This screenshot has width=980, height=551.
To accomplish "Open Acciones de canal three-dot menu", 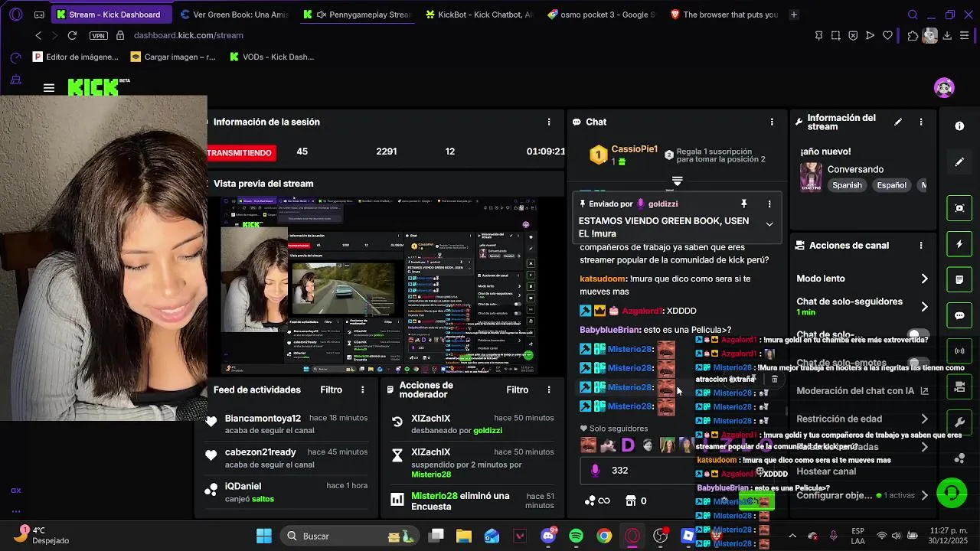I will (921, 246).
